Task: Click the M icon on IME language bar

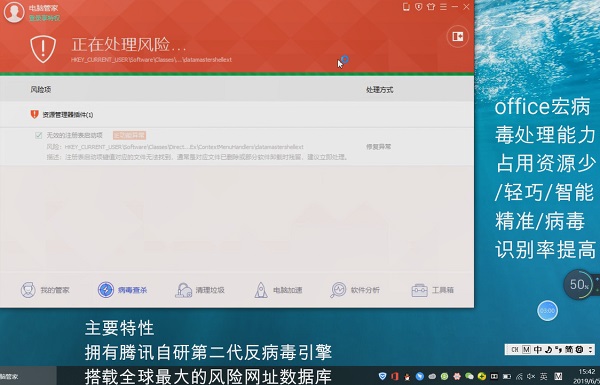Action: point(527,349)
